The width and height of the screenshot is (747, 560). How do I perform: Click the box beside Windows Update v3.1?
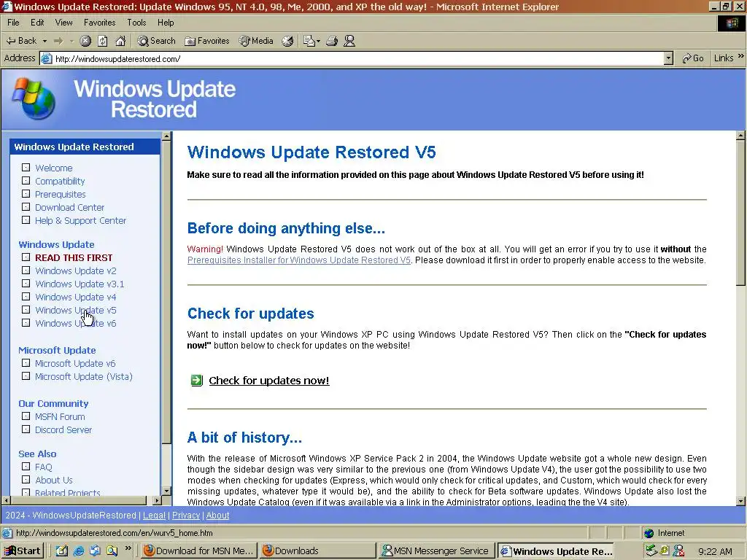26,284
